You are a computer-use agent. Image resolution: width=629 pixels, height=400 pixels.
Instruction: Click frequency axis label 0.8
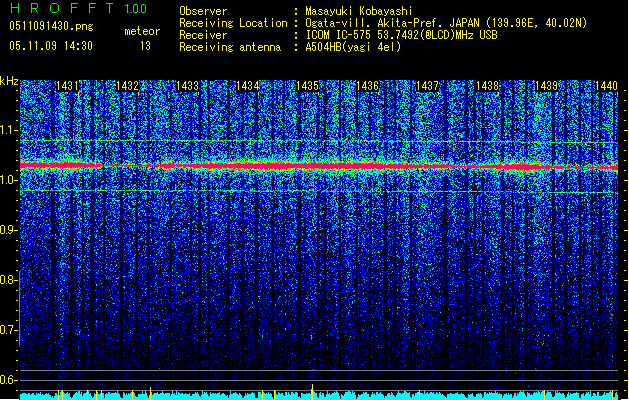pyautogui.click(x=8, y=280)
